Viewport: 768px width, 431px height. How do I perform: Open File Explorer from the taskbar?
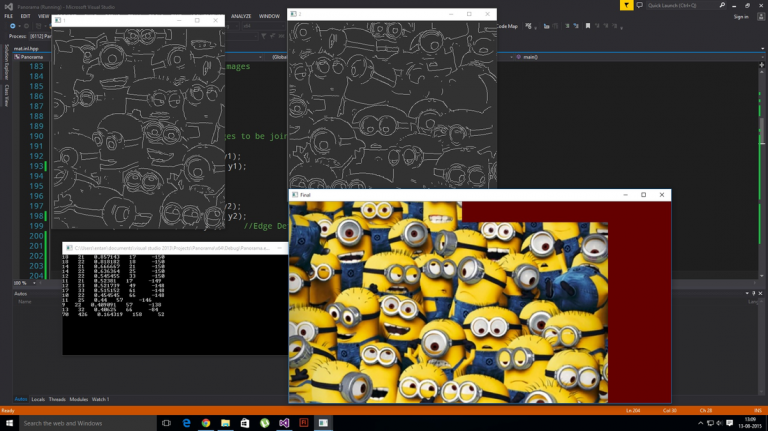point(225,423)
